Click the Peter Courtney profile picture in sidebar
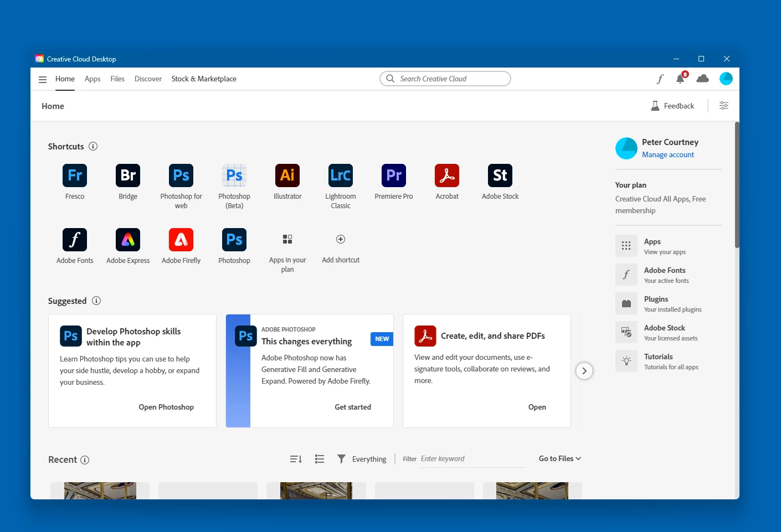This screenshot has width=781, height=532. [x=626, y=148]
